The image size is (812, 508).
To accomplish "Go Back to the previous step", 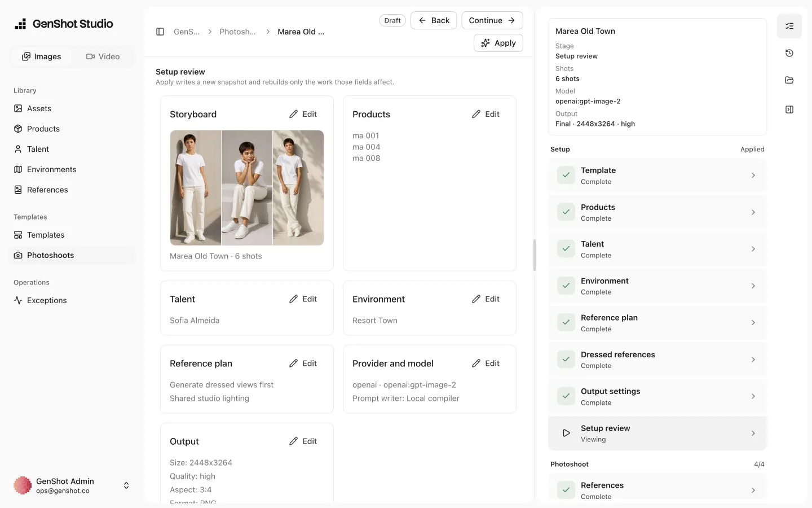I will point(434,20).
